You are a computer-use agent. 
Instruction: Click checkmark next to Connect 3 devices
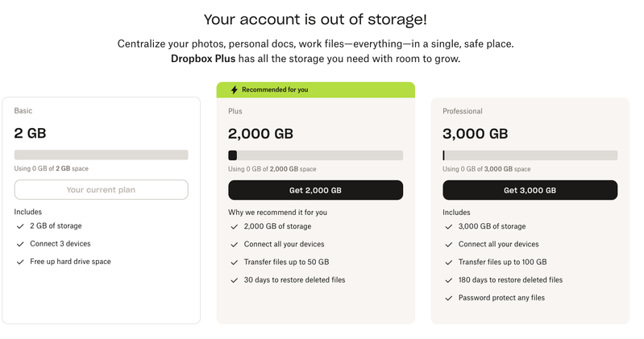click(x=19, y=244)
